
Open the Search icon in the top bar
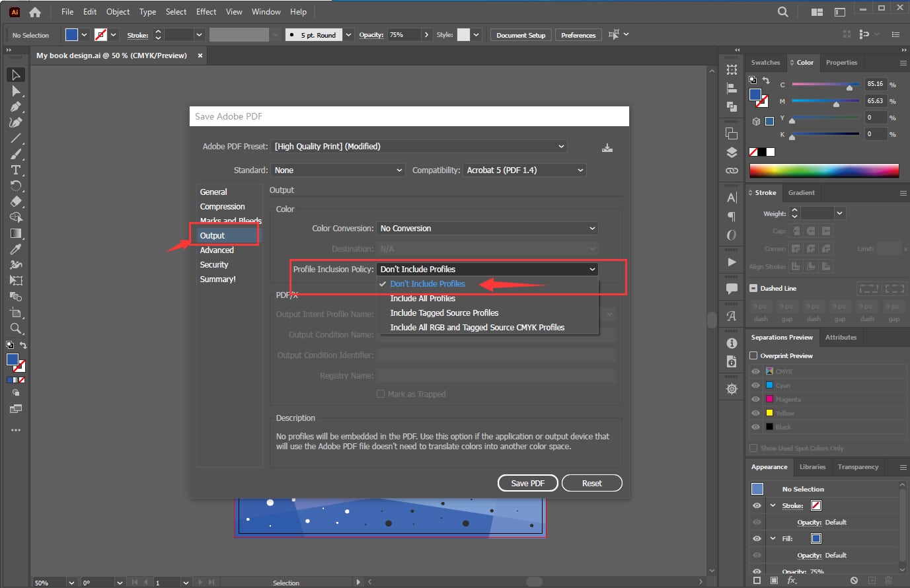pos(782,12)
